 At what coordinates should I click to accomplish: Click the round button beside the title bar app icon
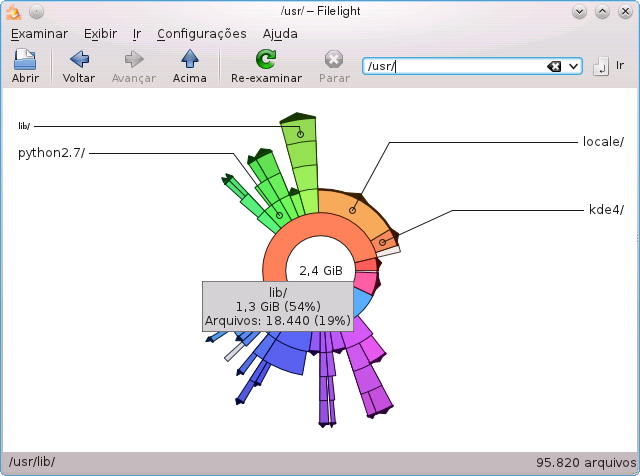[36, 12]
